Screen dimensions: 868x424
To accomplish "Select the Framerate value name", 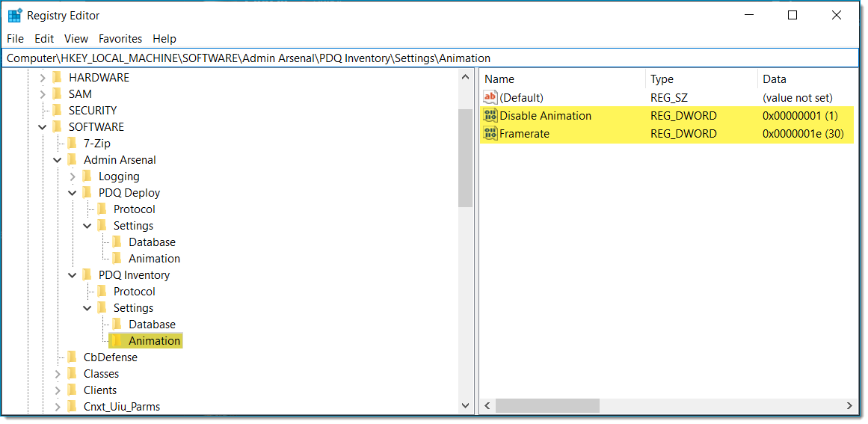I will click(524, 133).
